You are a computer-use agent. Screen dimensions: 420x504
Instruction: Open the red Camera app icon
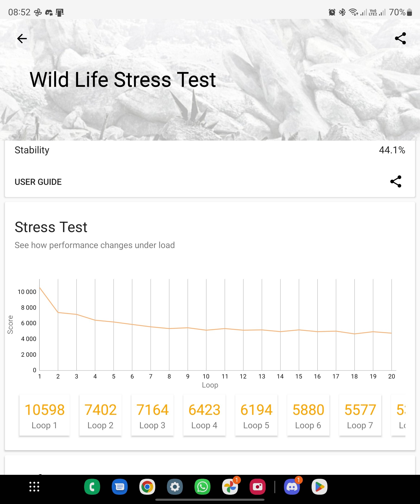point(258,487)
